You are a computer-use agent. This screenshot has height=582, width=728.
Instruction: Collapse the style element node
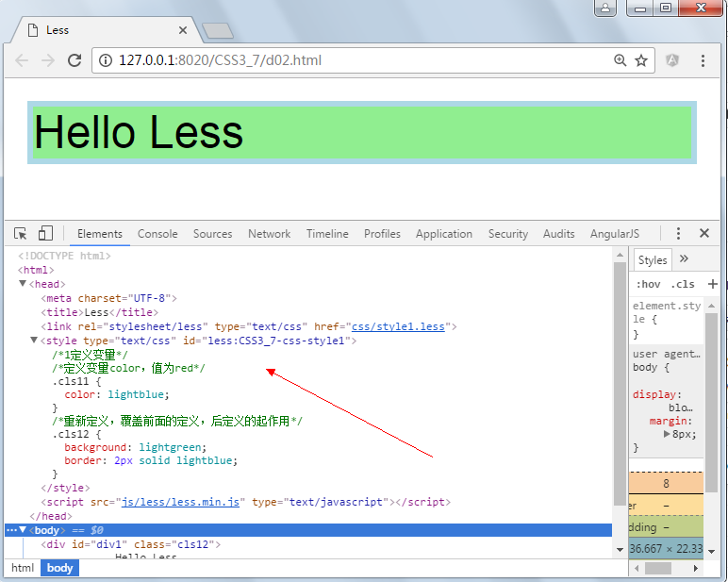tap(33, 340)
